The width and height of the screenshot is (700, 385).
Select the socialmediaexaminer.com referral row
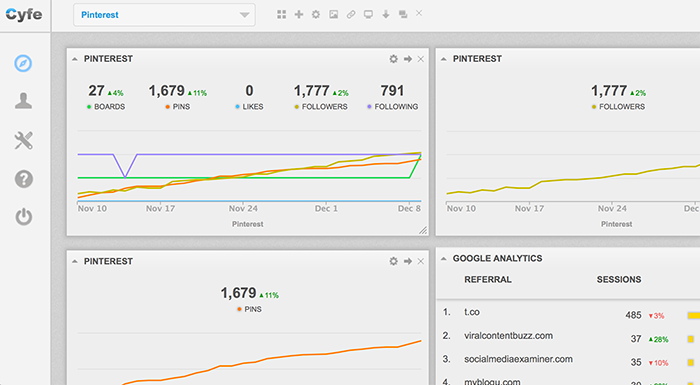tap(568, 360)
